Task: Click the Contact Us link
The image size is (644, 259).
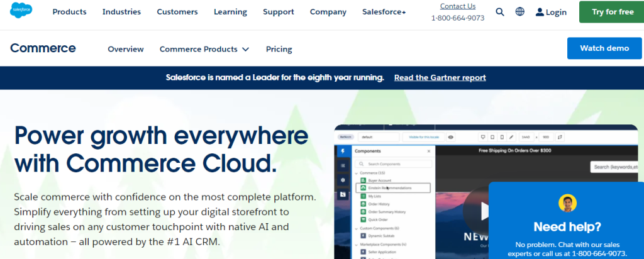Action: click(x=458, y=6)
